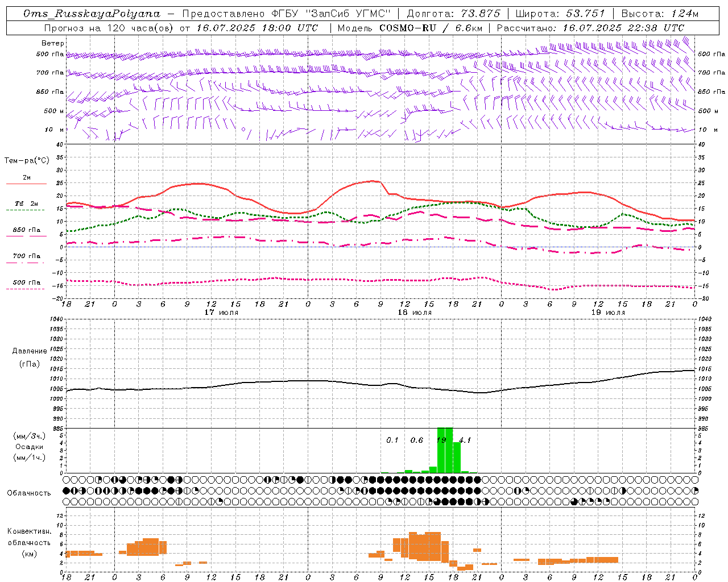Select the 19 июля date label
728x582 pixels.
point(608,313)
